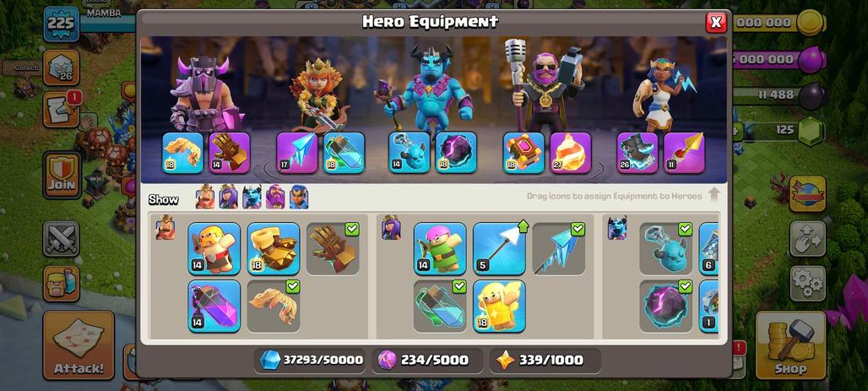Tap the checked Frozen Arrow equipment
This screenshot has width=868, height=391.
(x=559, y=248)
